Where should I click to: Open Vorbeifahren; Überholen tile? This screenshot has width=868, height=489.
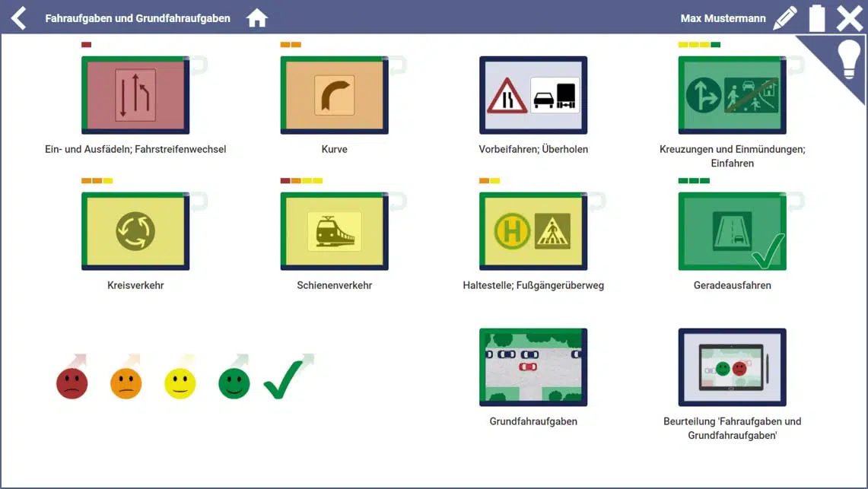533,95
